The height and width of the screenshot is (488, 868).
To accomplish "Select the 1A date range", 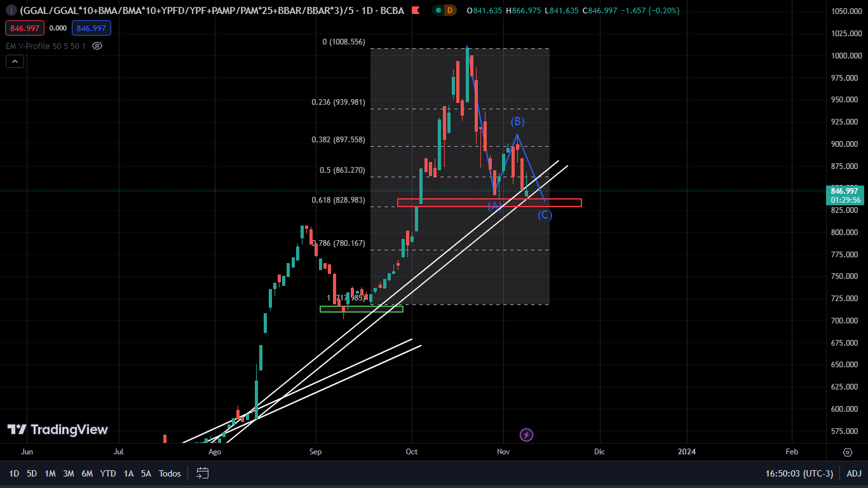I will pyautogui.click(x=128, y=473).
